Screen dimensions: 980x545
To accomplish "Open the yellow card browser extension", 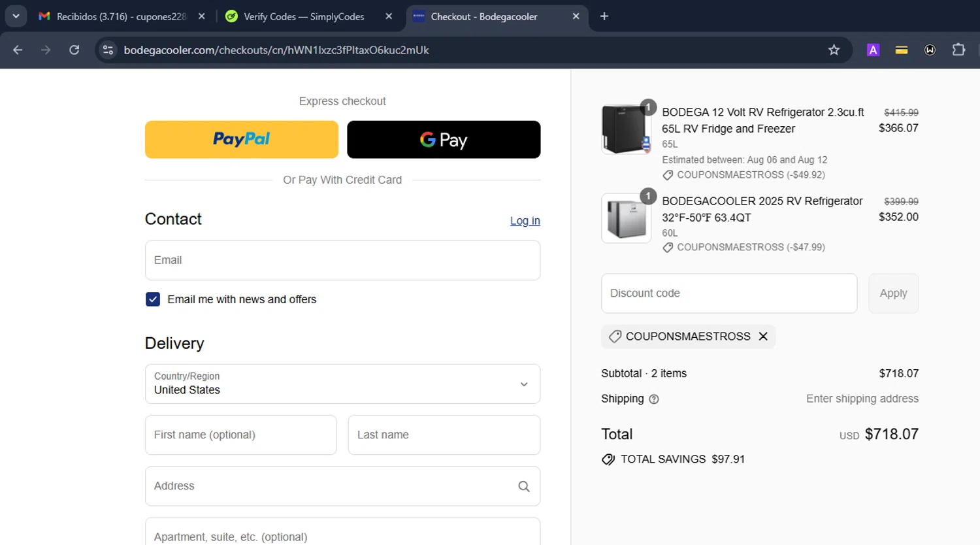I will [902, 50].
